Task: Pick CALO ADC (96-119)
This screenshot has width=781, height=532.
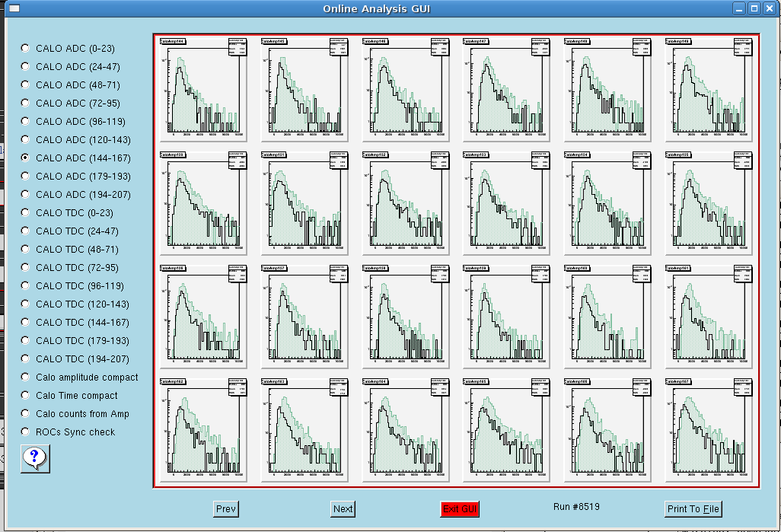Action: pyautogui.click(x=25, y=121)
